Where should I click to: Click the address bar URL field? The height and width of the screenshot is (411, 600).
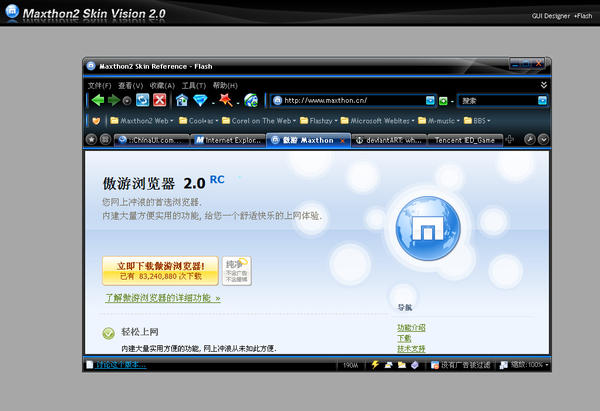tap(354, 100)
